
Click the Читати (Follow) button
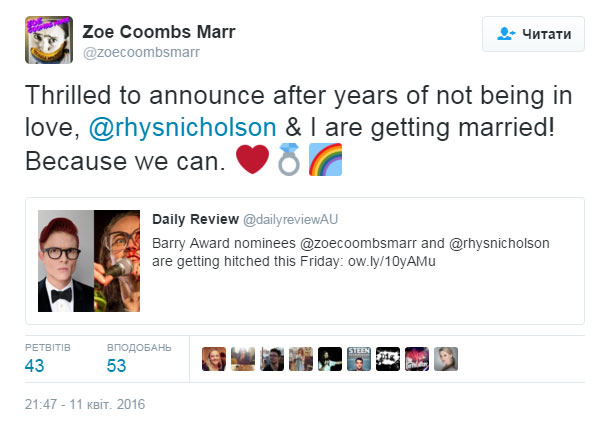(x=534, y=34)
